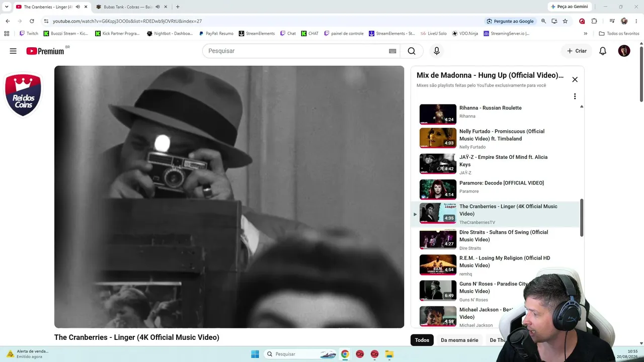The width and height of the screenshot is (644, 362).
Task: Reload the current page
Action: pos(32,21)
